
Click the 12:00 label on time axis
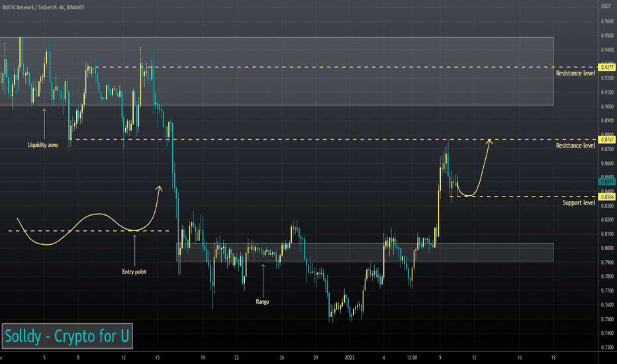coord(412,357)
